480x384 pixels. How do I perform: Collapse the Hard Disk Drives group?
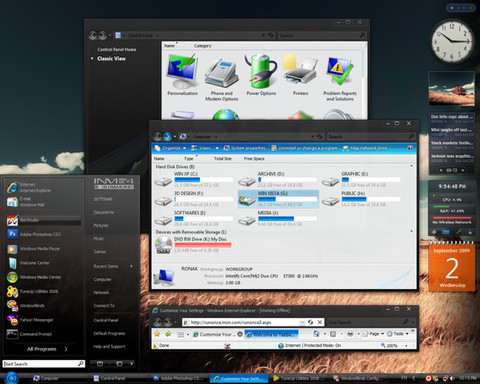tap(411, 166)
